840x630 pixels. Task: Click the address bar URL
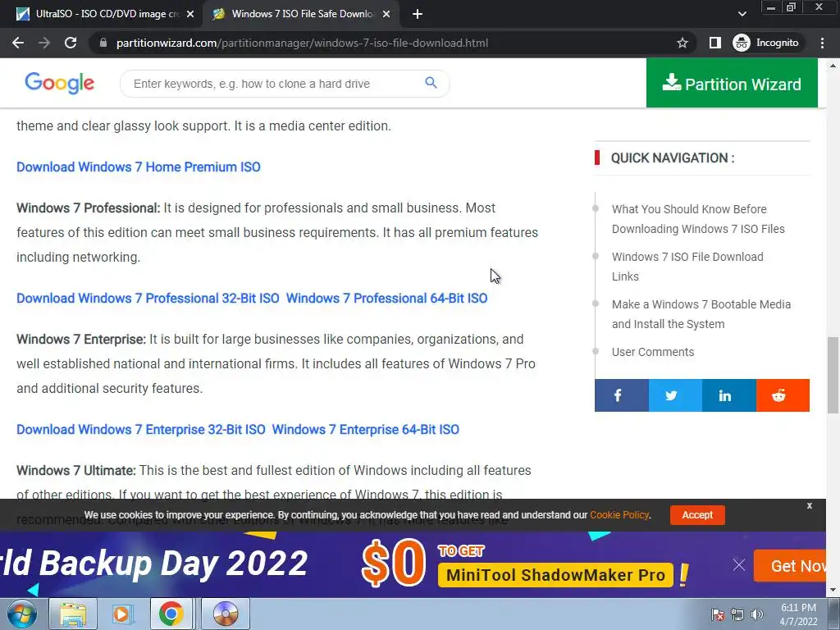(x=302, y=43)
